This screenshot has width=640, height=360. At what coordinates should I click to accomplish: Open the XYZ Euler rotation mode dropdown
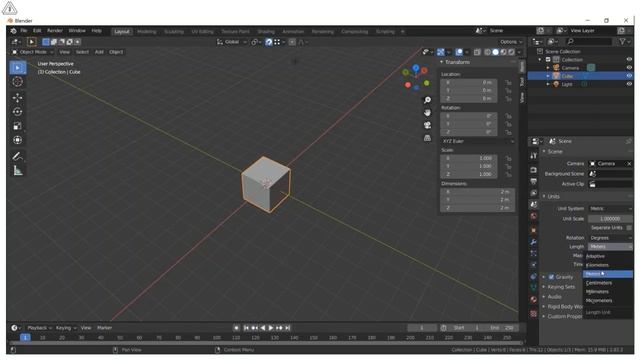(x=478, y=141)
